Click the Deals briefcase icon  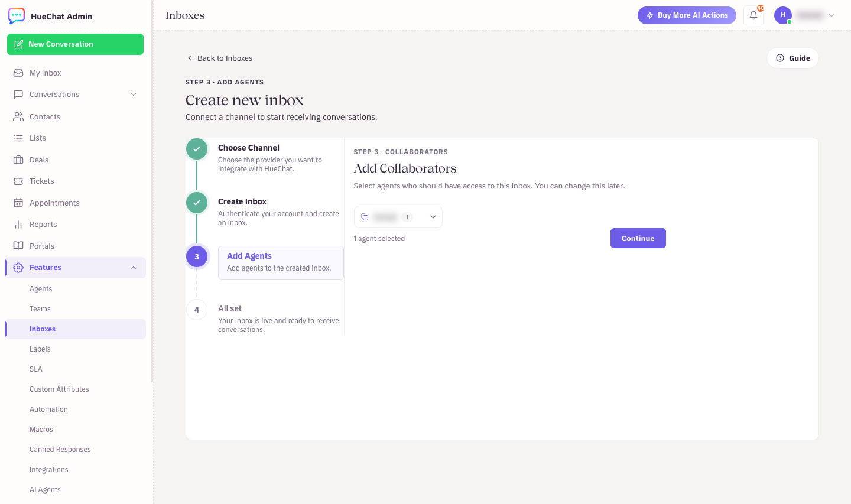pyautogui.click(x=18, y=160)
